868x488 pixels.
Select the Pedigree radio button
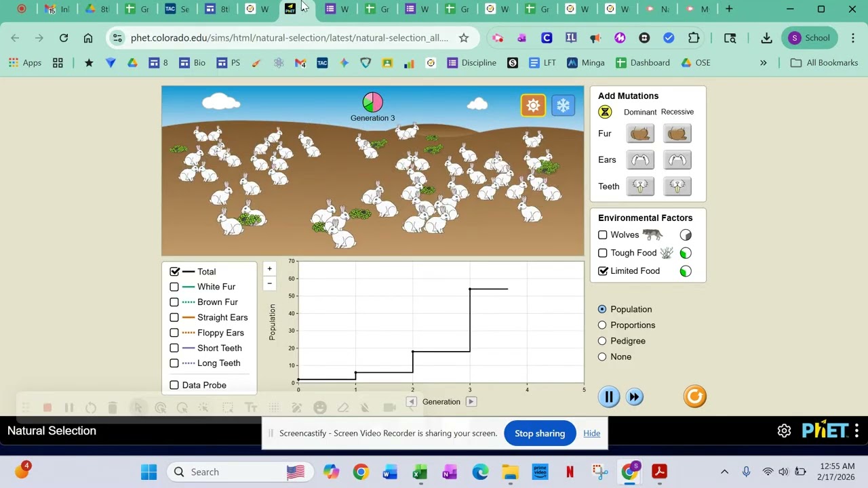(x=602, y=341)
